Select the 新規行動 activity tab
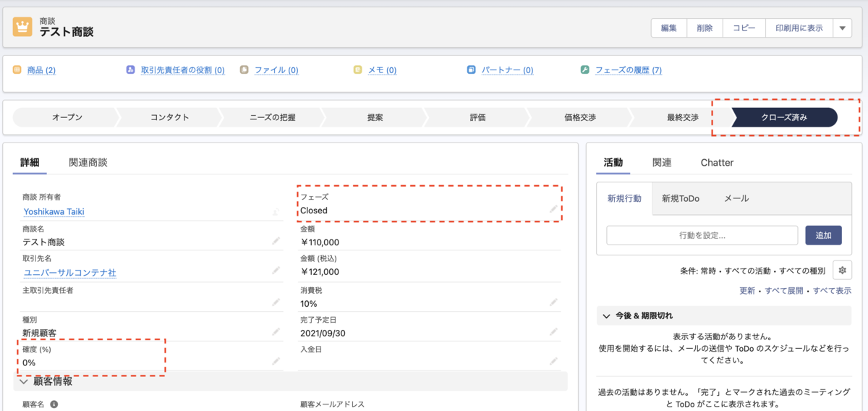This screenshot has height=411, width=868. 624,198
